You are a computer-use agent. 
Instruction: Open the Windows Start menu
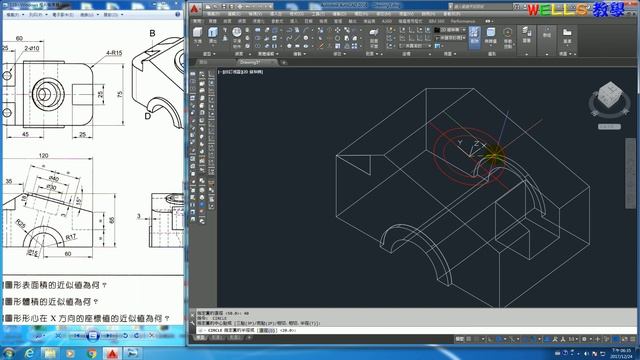[8, 353]
